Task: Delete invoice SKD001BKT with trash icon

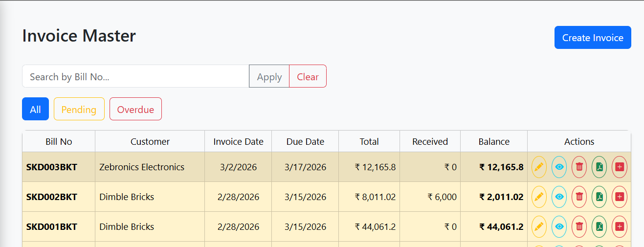Action: 579,226
